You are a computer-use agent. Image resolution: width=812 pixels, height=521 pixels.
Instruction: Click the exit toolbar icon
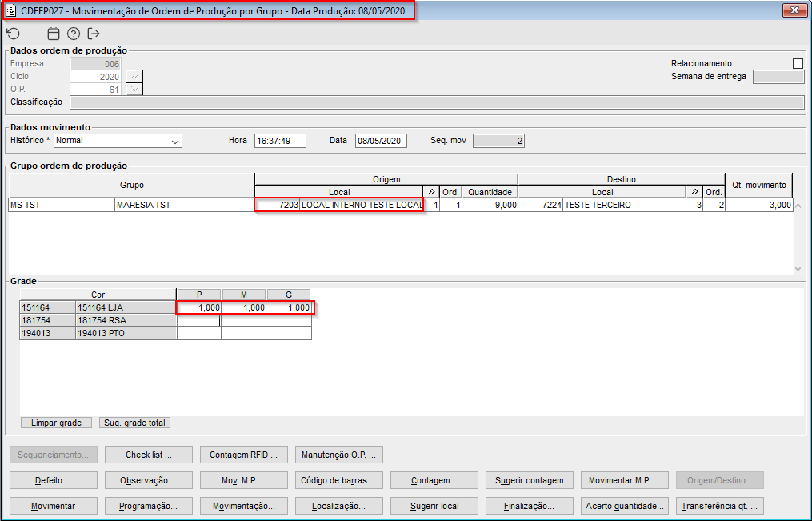94,34
